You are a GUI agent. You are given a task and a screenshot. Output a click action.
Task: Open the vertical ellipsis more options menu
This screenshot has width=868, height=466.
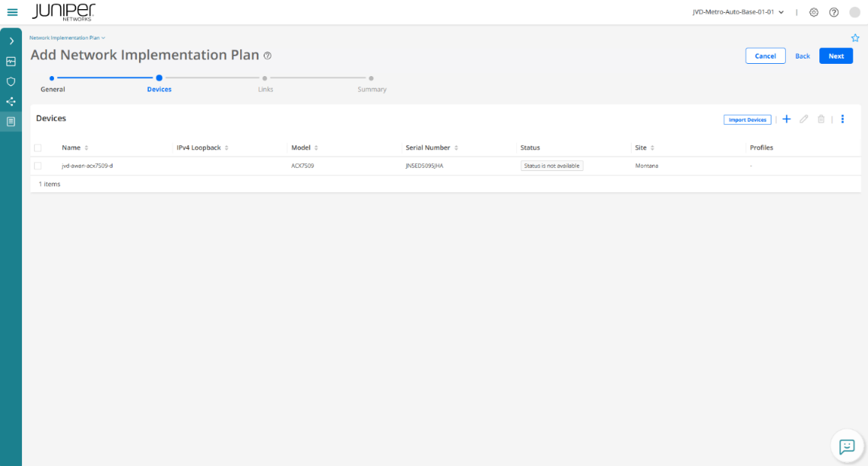(842, 119)
